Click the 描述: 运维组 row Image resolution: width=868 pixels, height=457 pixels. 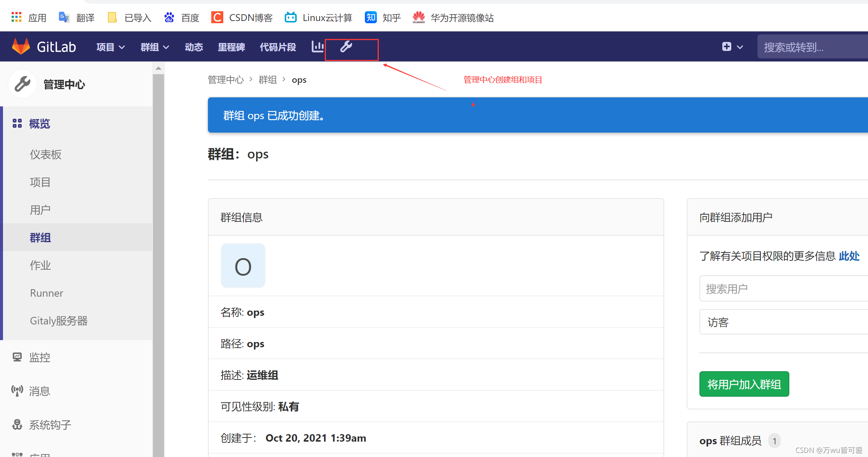point(436,375)
